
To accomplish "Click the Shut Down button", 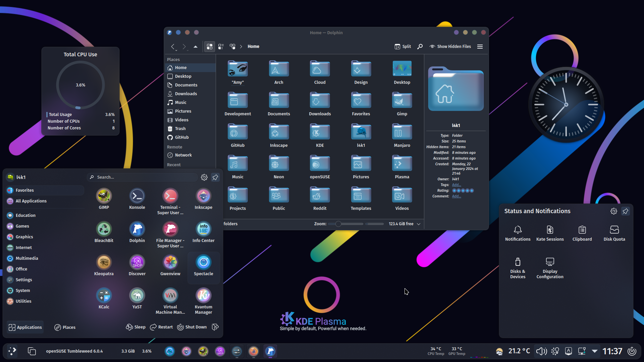I will [x=192, y=327].
